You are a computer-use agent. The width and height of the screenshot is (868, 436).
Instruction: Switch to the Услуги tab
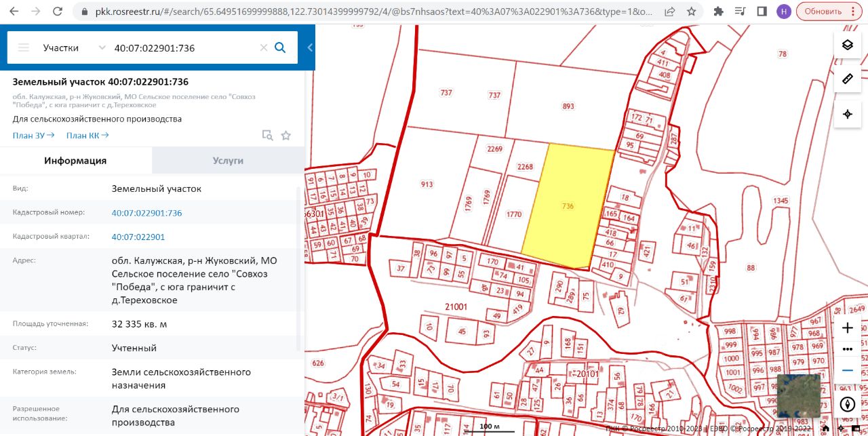pyautogui.click(x=228, y=161)
